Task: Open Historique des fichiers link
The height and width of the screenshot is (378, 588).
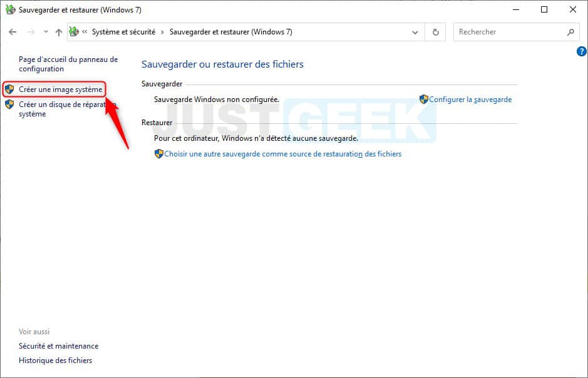Action: [x=56, y=360]
